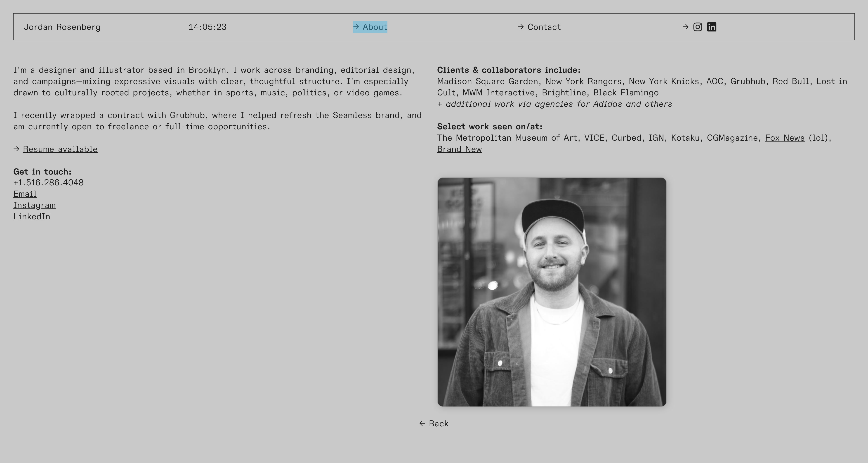The image size is (868, 463).
Task: Open the Instagram icon in header
Action: tap(698, 27)
